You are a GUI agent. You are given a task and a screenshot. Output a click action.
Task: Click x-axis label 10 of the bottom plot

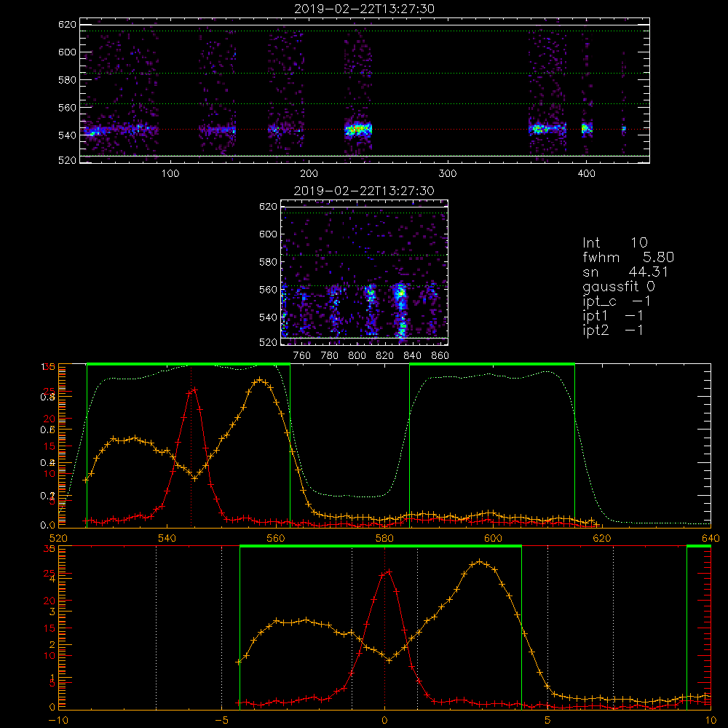pos(711,720)
